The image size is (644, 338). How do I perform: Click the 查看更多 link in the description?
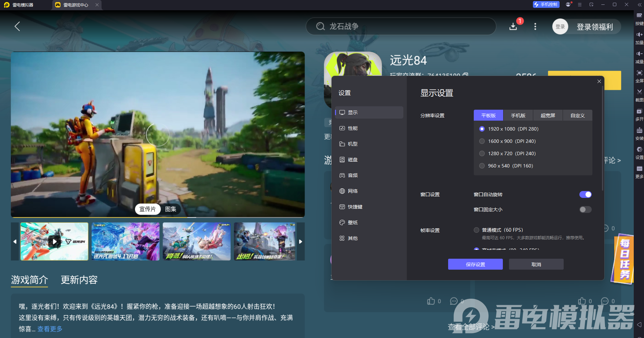pos(50,329)
